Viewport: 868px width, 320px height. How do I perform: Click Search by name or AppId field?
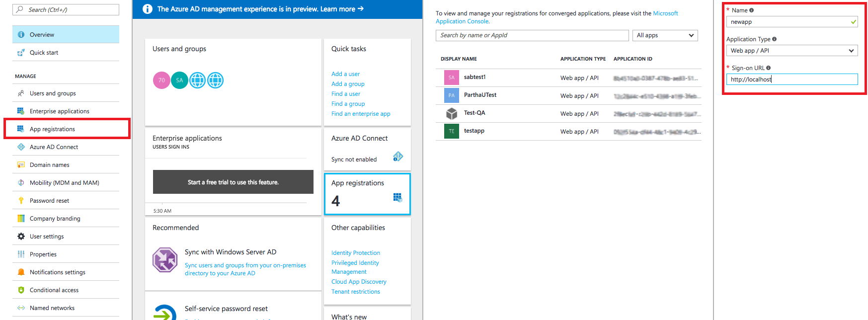(x=532, y=35)
